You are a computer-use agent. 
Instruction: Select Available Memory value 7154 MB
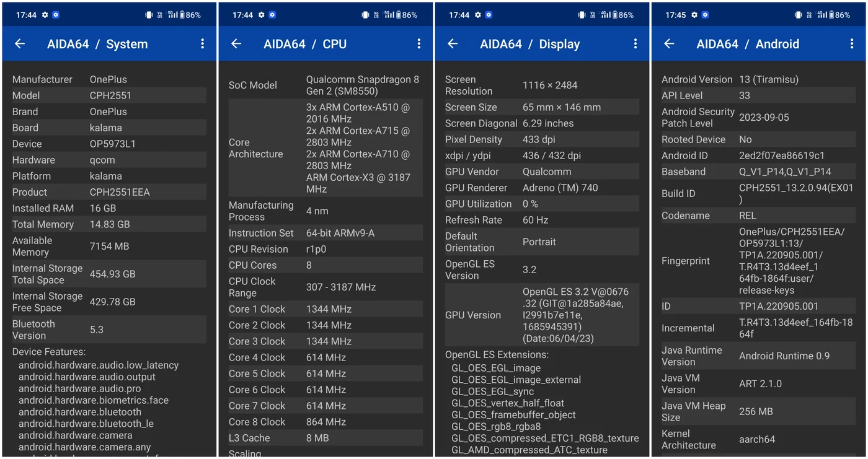tap(109, 246)
